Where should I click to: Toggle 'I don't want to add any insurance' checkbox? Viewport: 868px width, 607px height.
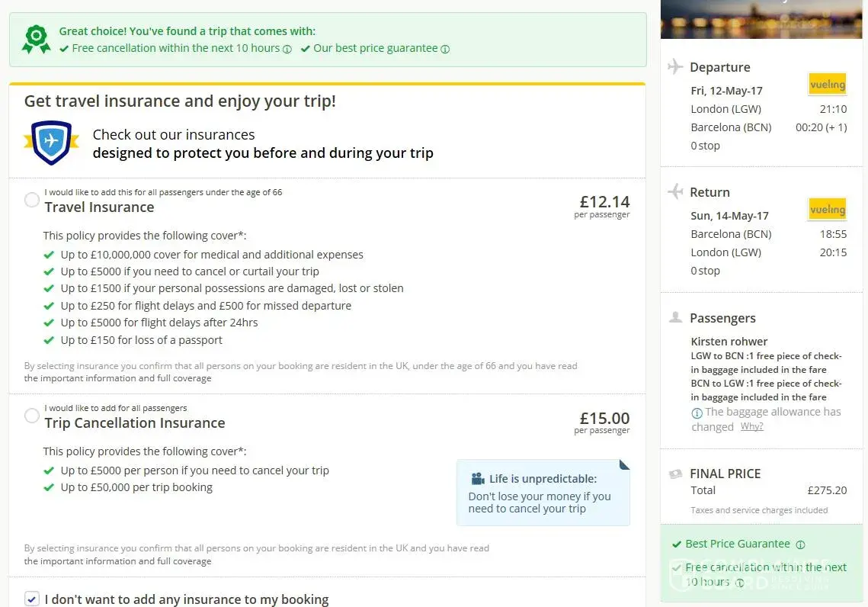coord(32,599)
